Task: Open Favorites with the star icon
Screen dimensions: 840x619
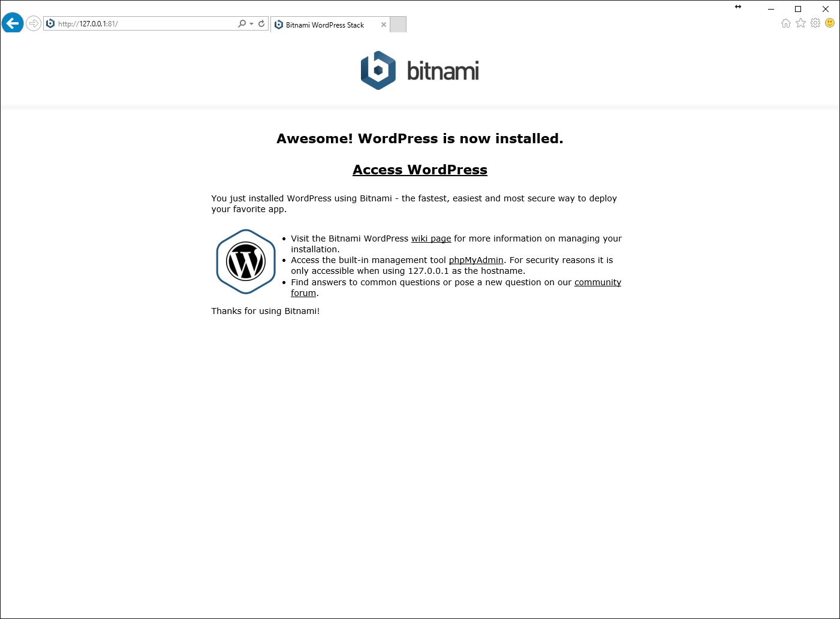Action: click(800, 23)
